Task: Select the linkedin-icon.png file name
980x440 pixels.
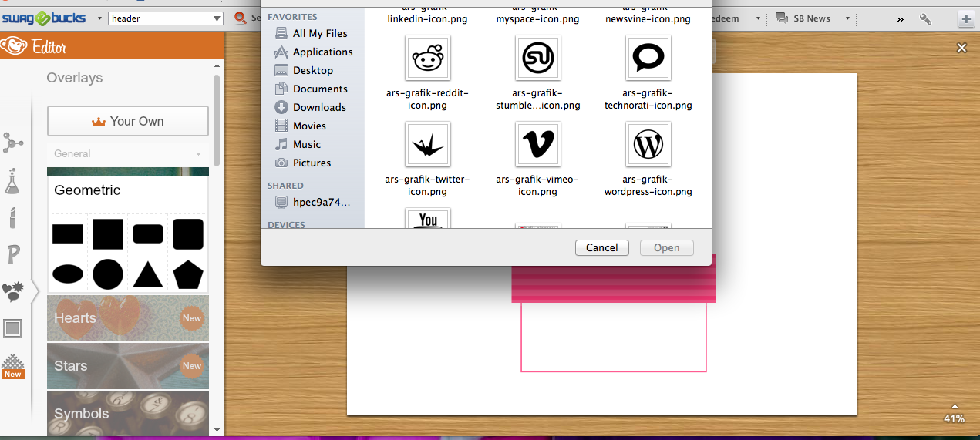Action: pos(427,19)
